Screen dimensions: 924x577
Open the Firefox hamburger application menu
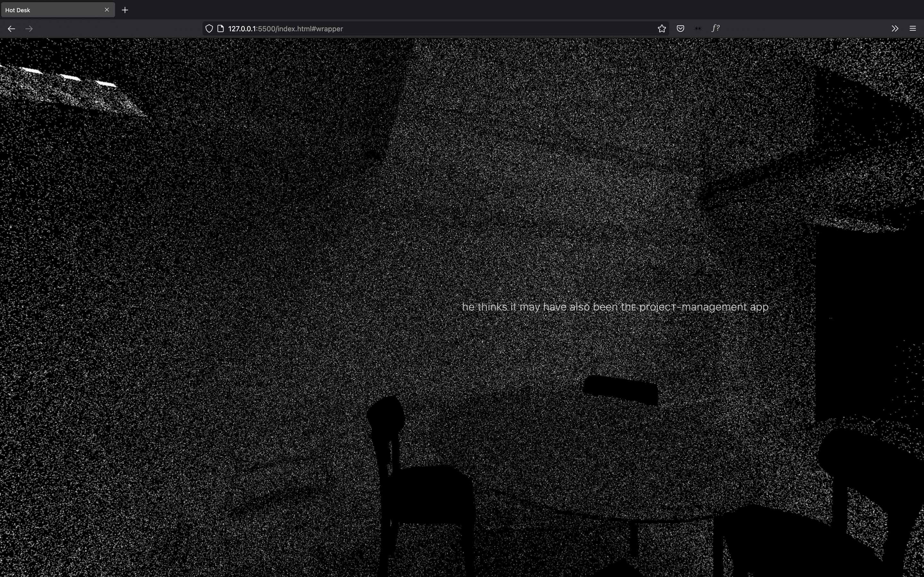tap(912, 29)
